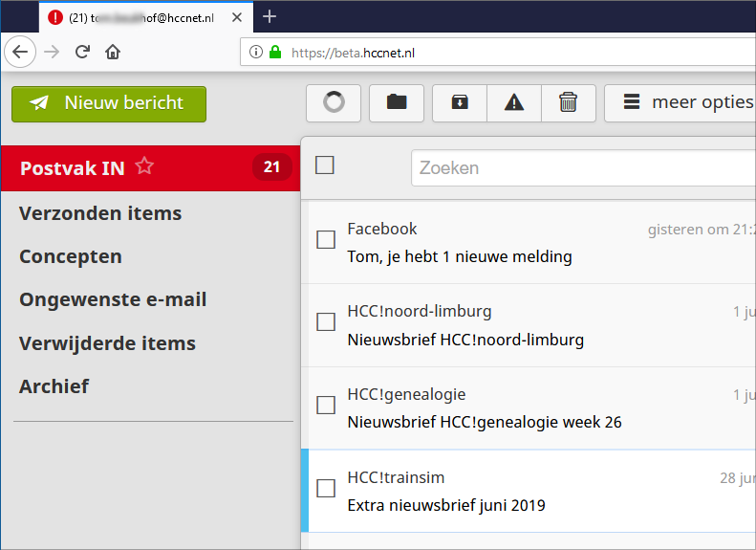Check the HCC!trainsim message checkbox
Viewport: 756px width, 550px height.
point(326,488)
